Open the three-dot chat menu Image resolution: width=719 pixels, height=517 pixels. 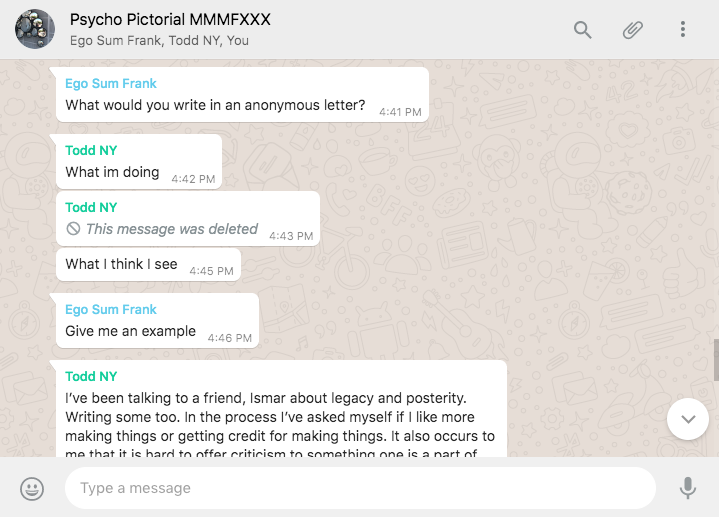tap(683, 29)
